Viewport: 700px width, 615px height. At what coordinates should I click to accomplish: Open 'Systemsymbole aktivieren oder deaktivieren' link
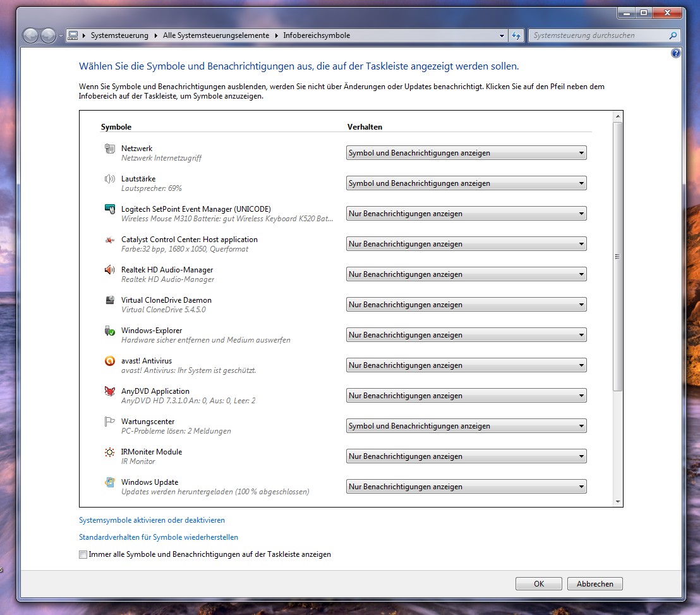pos(152,520)
